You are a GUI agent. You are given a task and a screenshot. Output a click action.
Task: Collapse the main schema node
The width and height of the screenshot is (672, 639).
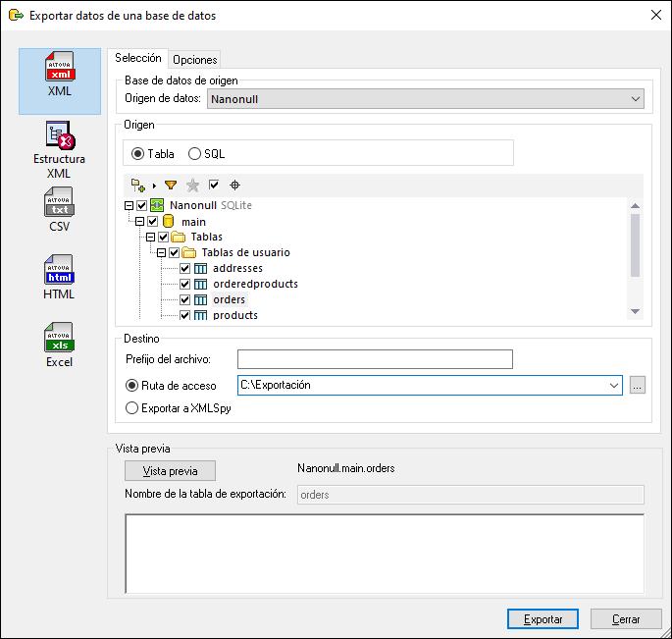click(x=139, y=222)
